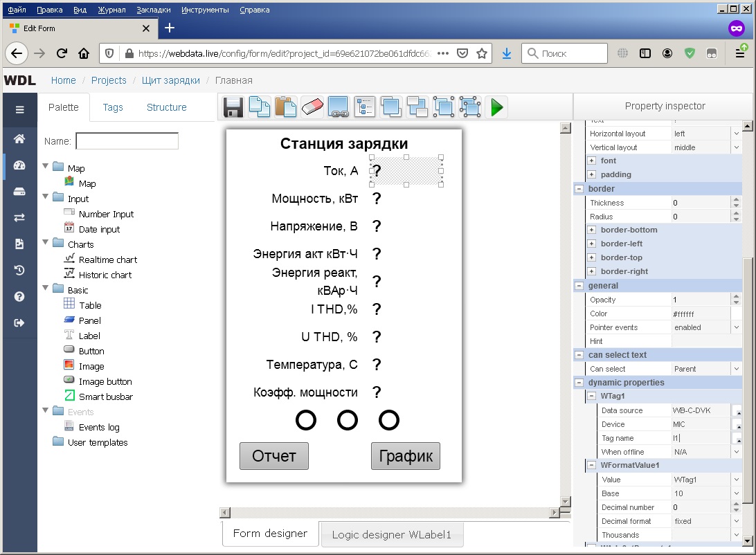Image resolution: width=756 pixels, height=555 pixels.
Task: Open the Pointer events dropdown
Action: click(706, 327)
